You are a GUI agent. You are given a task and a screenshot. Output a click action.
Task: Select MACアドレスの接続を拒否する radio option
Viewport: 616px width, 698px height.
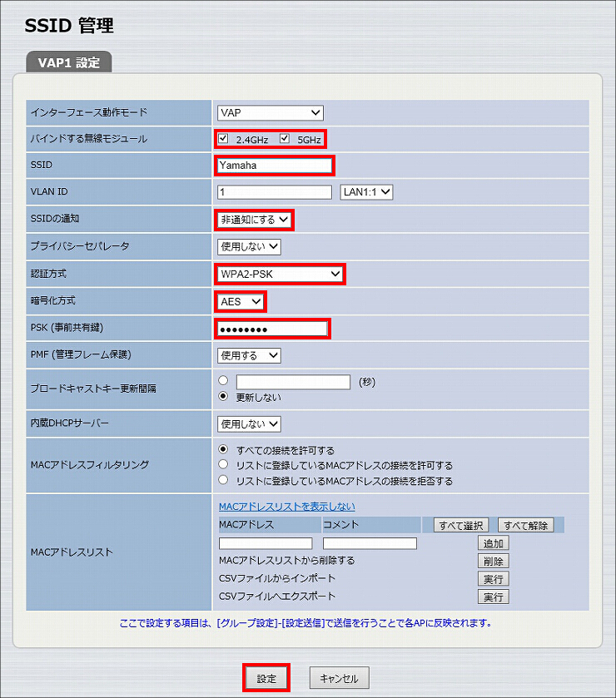(x=223, y=480)
